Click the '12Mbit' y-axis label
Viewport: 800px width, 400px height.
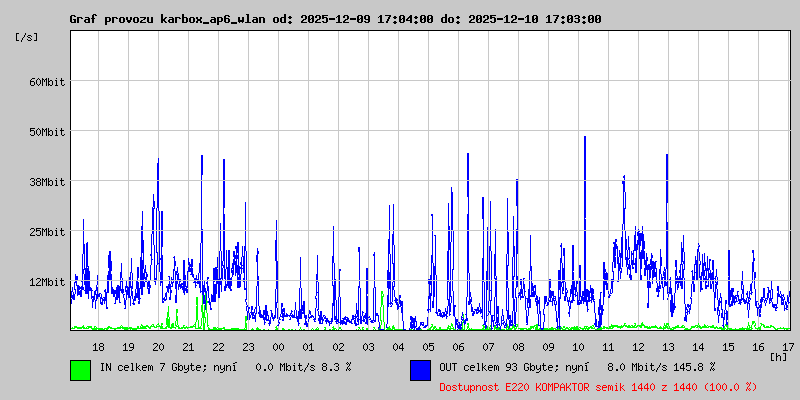point(47,282)
